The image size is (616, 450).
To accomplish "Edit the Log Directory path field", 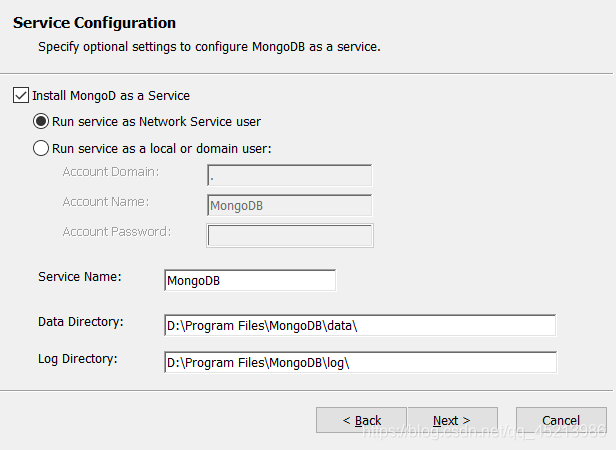I will pyautogui.click(x=360, y=362).
